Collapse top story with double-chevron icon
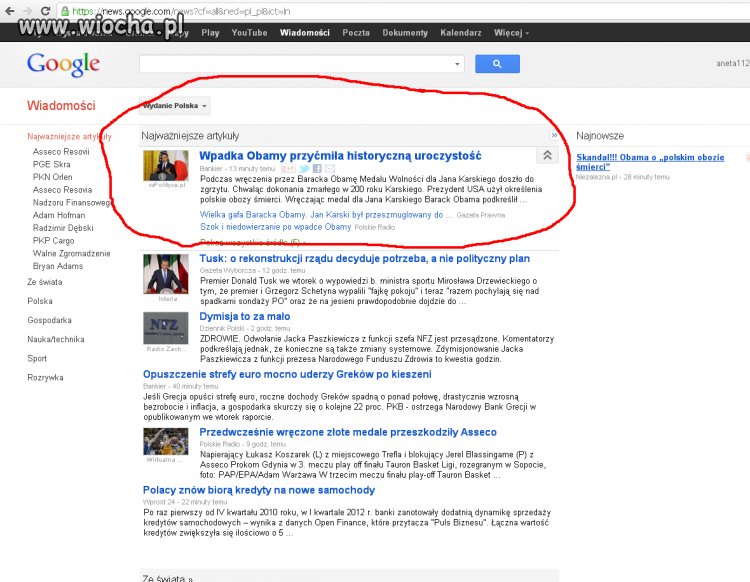 pyautogui.click(x=547, y=155)
